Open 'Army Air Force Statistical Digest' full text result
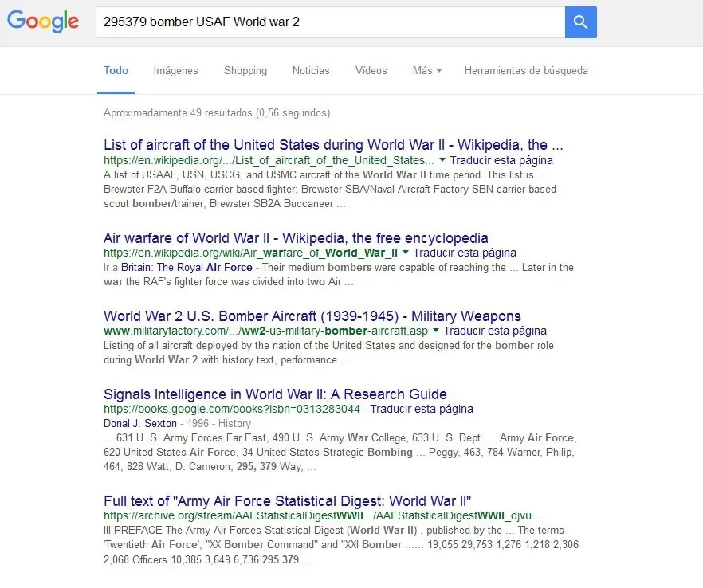Viewport: 703px width, 588px height. (288, 500)
